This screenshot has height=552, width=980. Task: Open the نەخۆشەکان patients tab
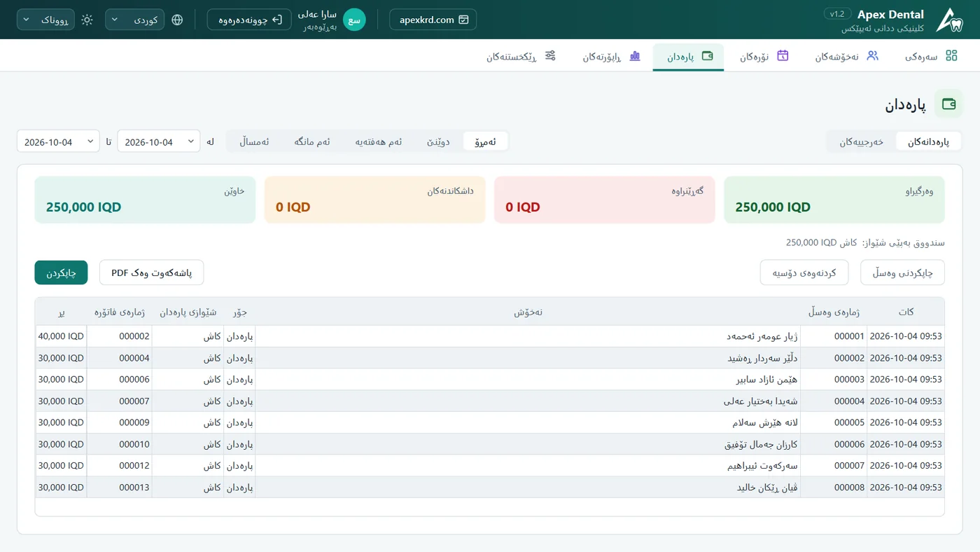coord(846,56)
